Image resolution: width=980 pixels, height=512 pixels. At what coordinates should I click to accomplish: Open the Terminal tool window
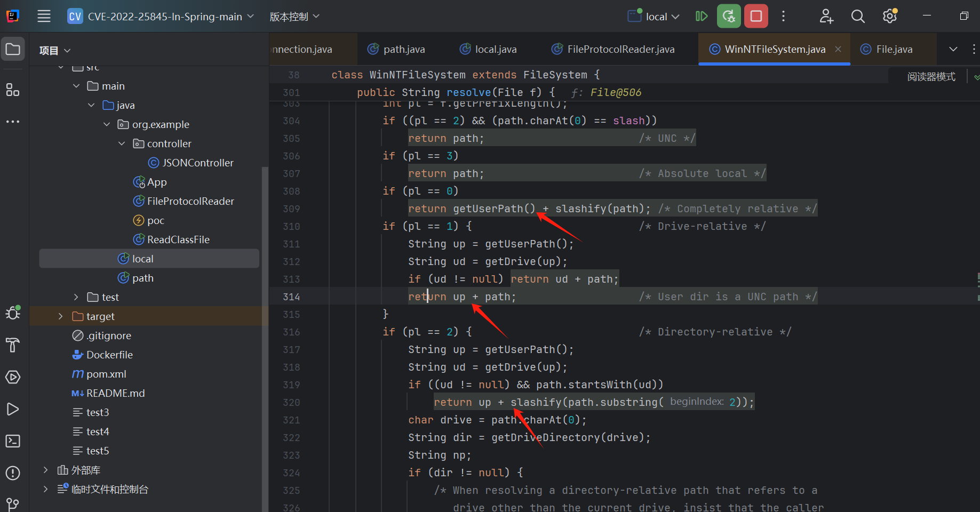pyautogui.click(x=13, y=441)
